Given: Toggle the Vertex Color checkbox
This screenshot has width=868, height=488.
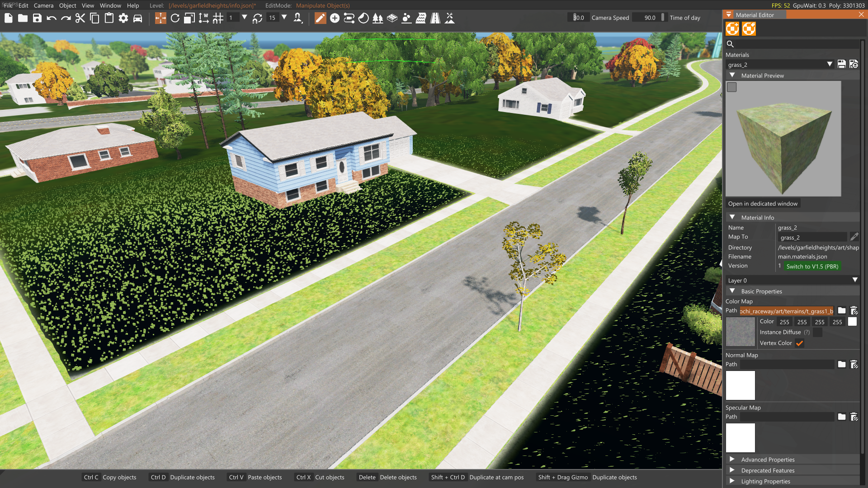Looking at the screenshot, I should (x=799, y=343).
